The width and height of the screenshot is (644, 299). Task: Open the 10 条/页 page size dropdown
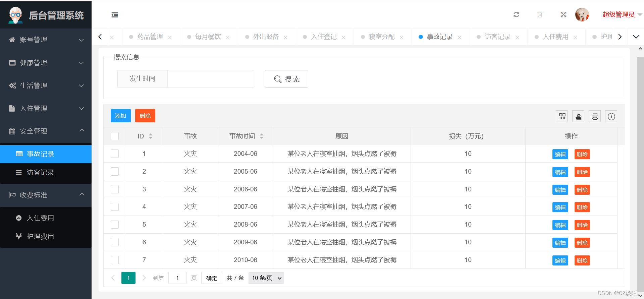pos(266,278)
